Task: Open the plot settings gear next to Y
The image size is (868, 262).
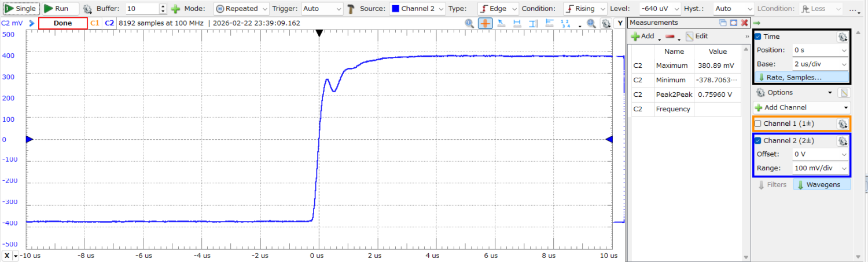Action: (605, 23)
